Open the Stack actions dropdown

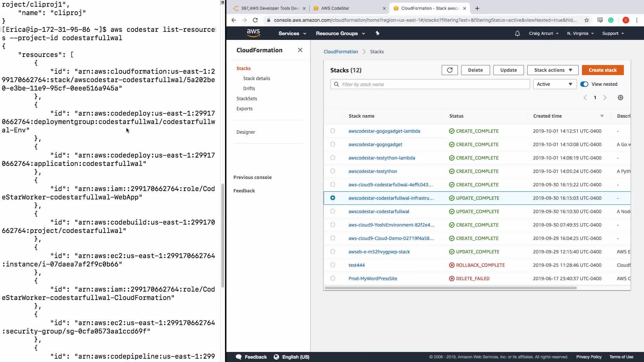coord(552,70)
